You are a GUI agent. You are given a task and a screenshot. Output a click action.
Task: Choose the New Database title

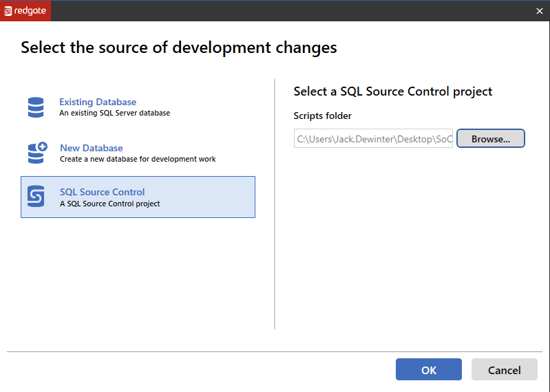pos(91,148)
